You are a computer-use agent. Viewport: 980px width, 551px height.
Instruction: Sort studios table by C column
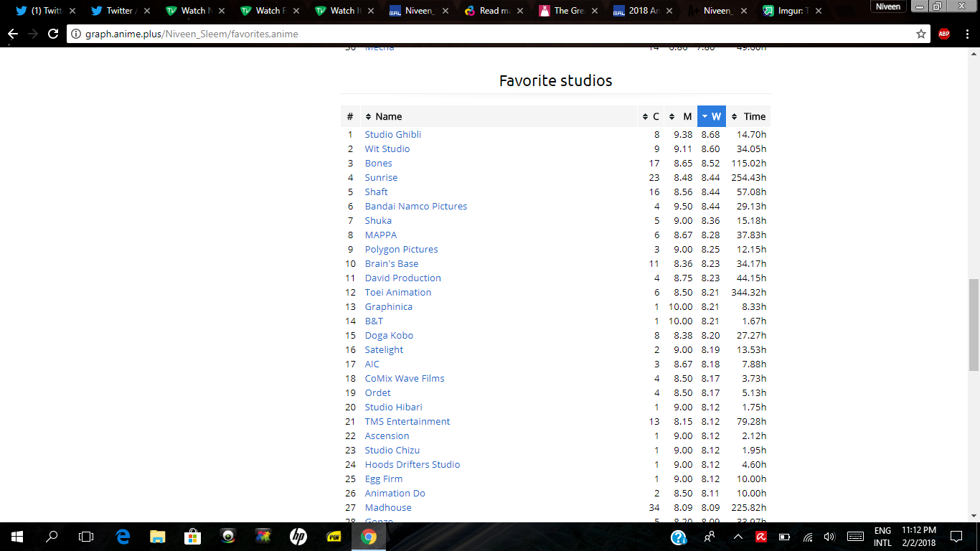[x=651, y=116]
